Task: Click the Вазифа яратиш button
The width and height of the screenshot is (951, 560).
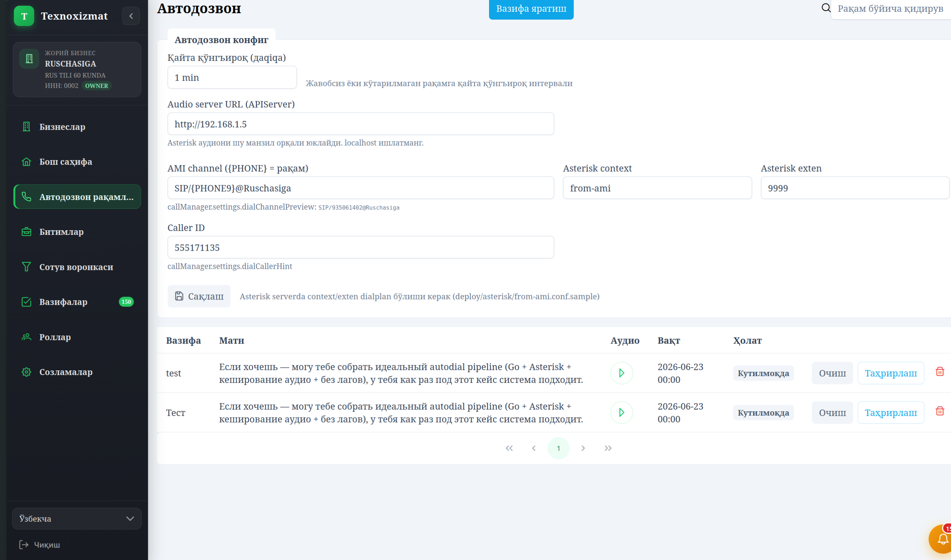Action: [x=531, y=9]
